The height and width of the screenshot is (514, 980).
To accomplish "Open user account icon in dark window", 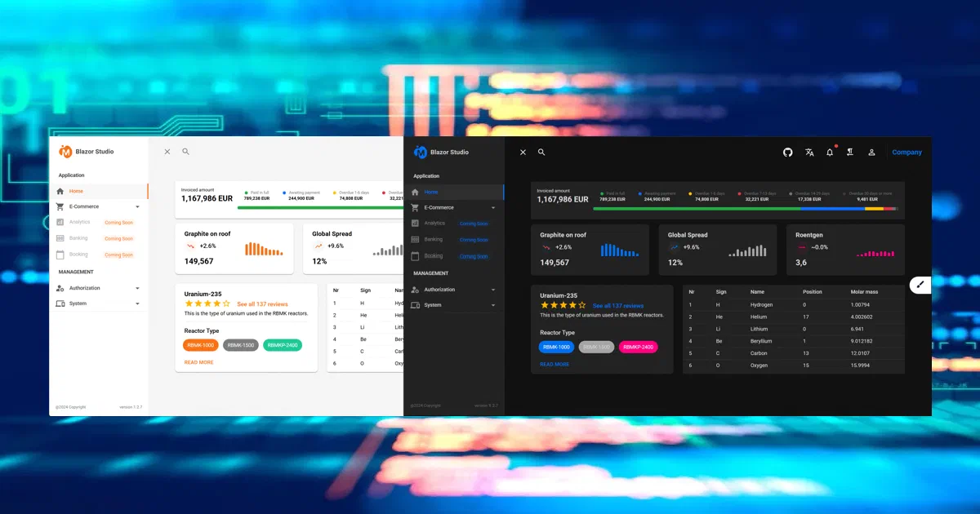I will pyautogui.click(x=871, y=153).
